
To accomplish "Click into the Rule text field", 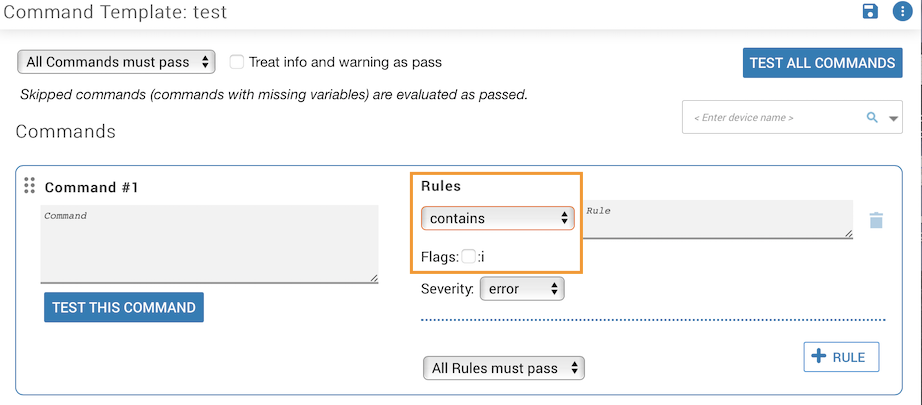I will [715, 219].
